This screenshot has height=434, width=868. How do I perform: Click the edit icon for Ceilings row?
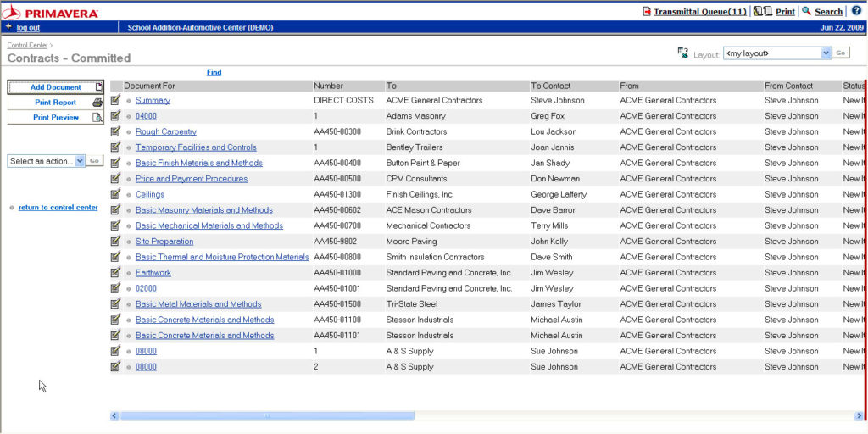[x=116, y=194]
